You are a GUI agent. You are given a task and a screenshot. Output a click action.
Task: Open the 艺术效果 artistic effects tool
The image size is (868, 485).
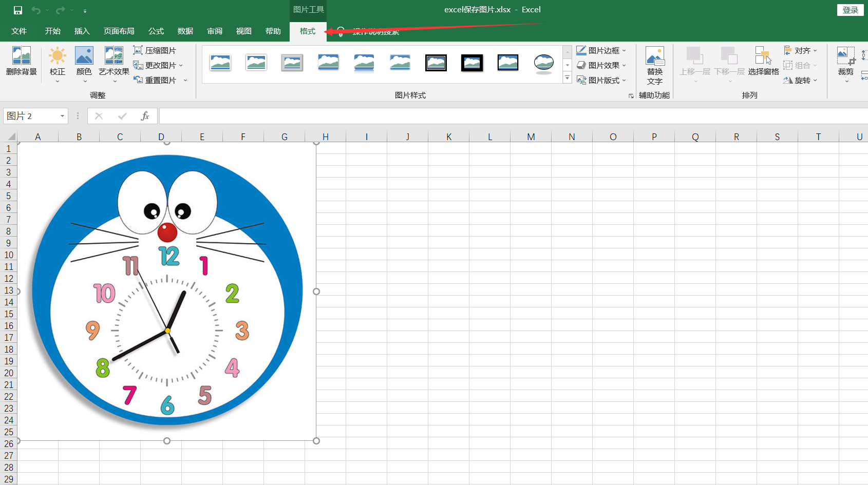(114, 64)
